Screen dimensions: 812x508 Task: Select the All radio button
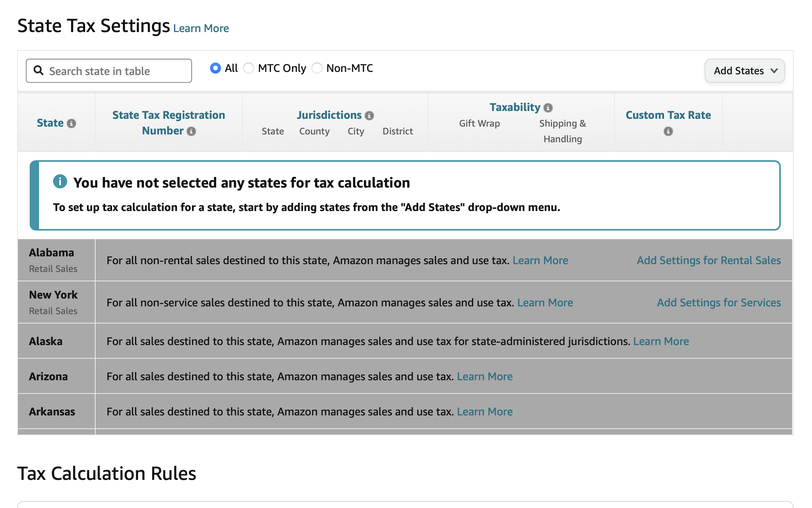(215, 68)
